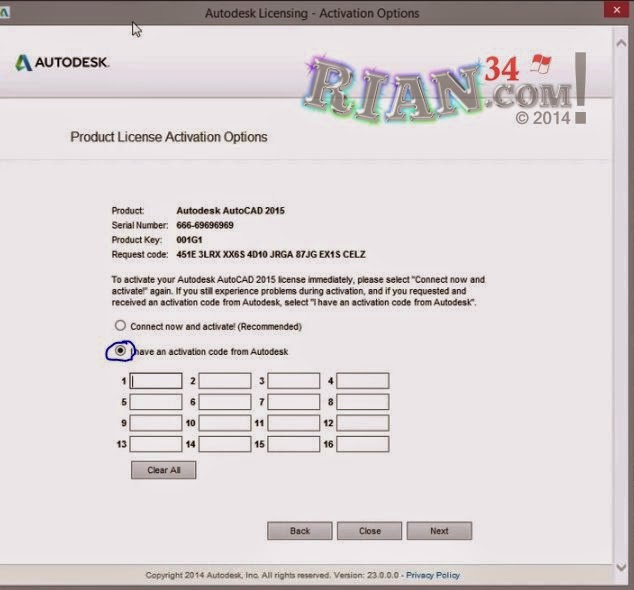Click the serial number "666-69696969"
634x590 pixels.
(x=205, y=225)
